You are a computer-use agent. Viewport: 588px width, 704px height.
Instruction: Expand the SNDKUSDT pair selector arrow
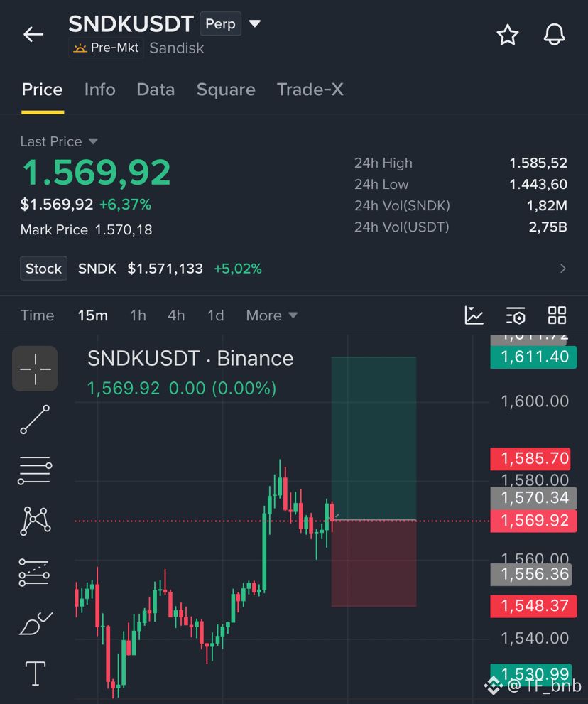255,23
